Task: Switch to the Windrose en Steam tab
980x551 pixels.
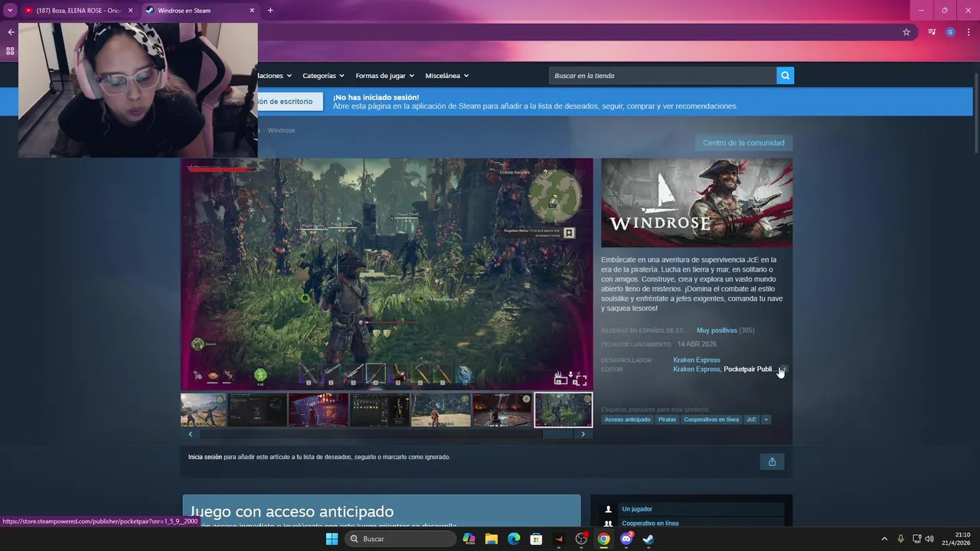Action: click(199, 11)
